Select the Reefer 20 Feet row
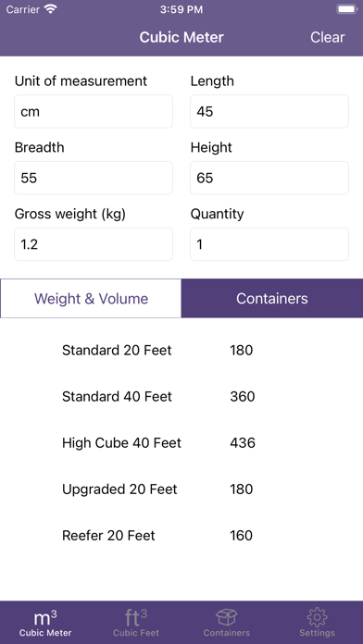363x644 pixels. pos(181,536)
